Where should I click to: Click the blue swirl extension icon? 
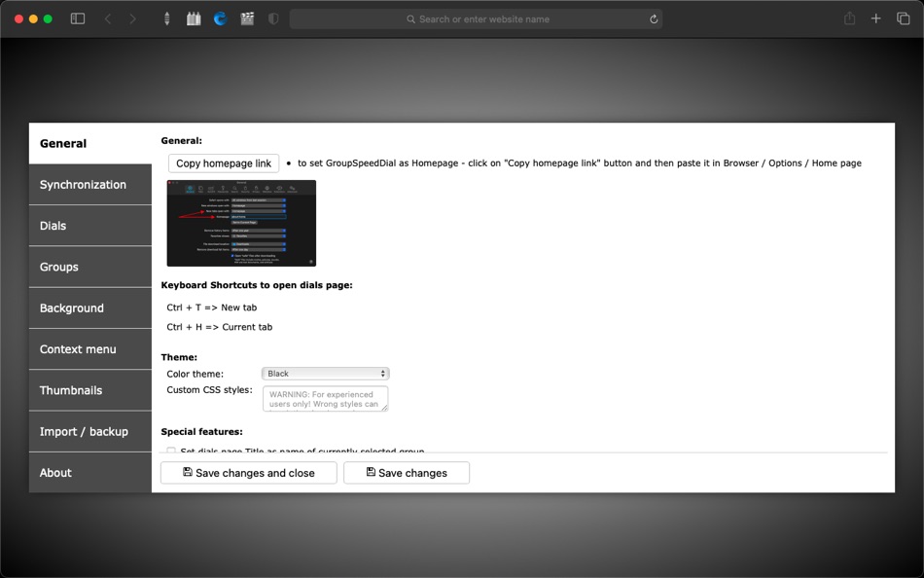click(221, 18)
